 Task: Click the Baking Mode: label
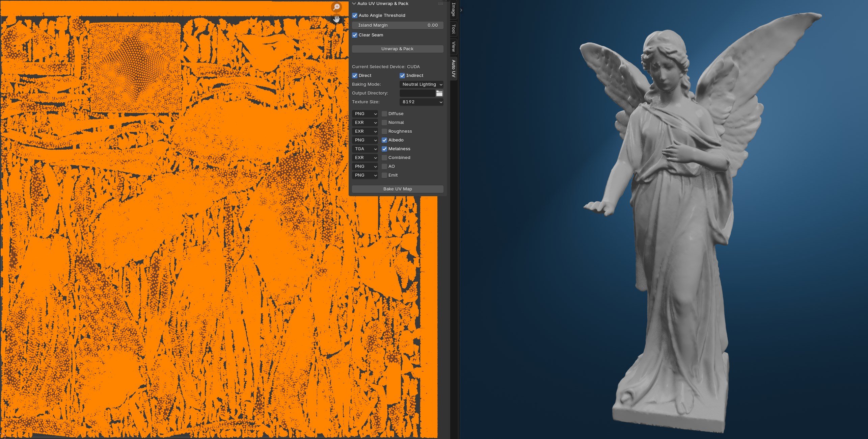pyautogui.click(x=366, y=84)
